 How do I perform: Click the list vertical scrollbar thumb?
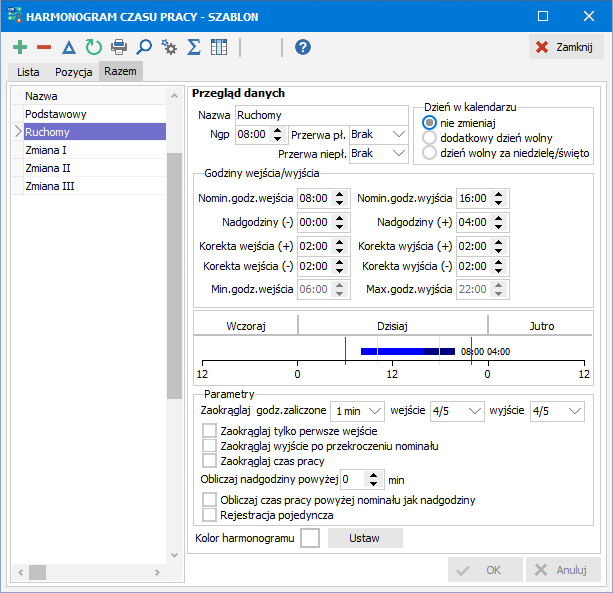click(x=174, y=276)
